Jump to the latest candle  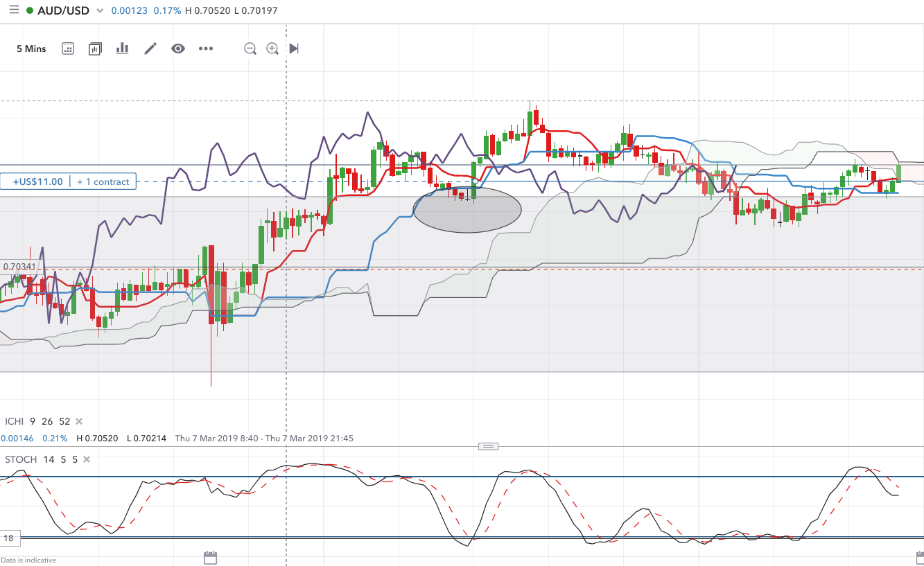294,48
